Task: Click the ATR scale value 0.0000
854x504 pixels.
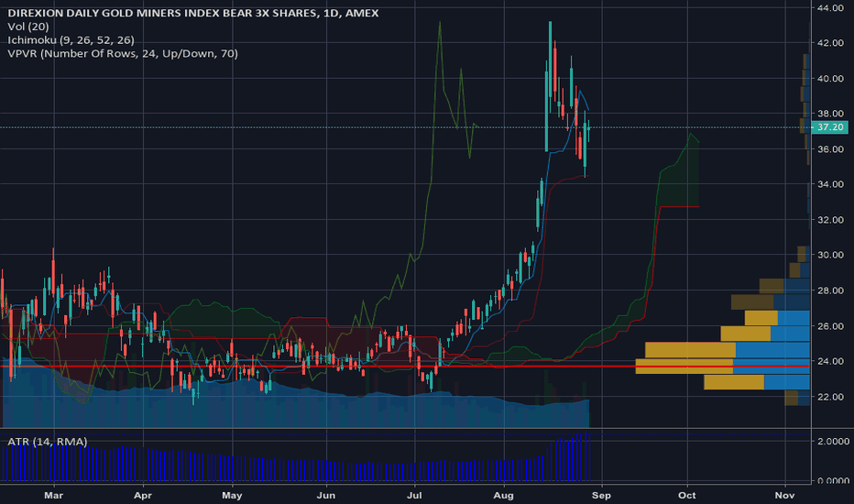Action: coord(833,480)
